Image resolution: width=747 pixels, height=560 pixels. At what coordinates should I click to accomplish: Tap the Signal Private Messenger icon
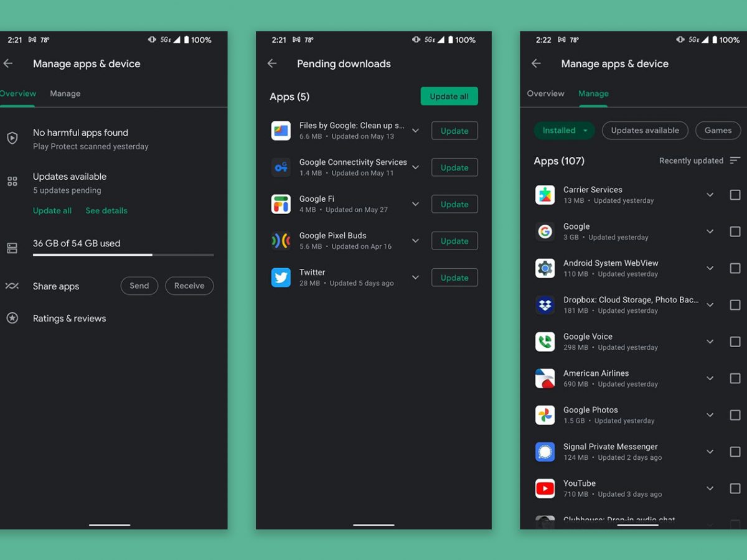tap(545, 452)
